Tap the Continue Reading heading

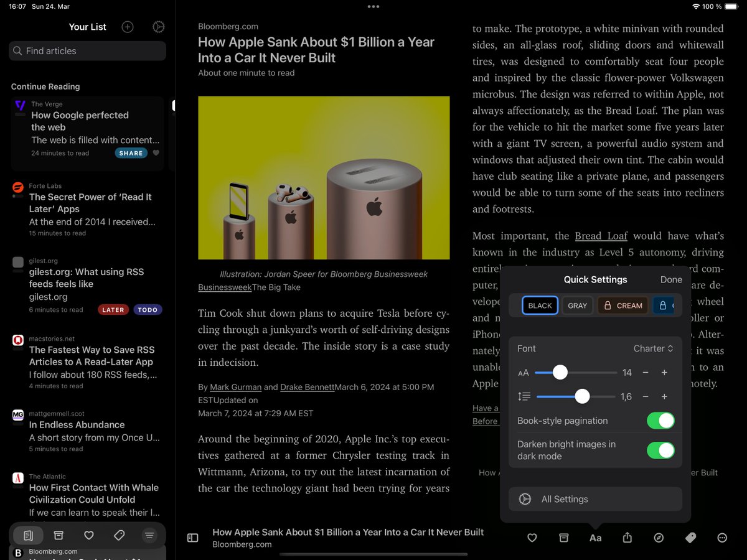45,86
